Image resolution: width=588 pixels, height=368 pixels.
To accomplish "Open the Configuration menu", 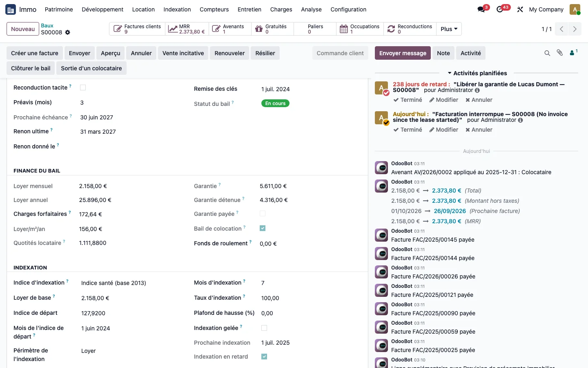I will click(348, 9).
